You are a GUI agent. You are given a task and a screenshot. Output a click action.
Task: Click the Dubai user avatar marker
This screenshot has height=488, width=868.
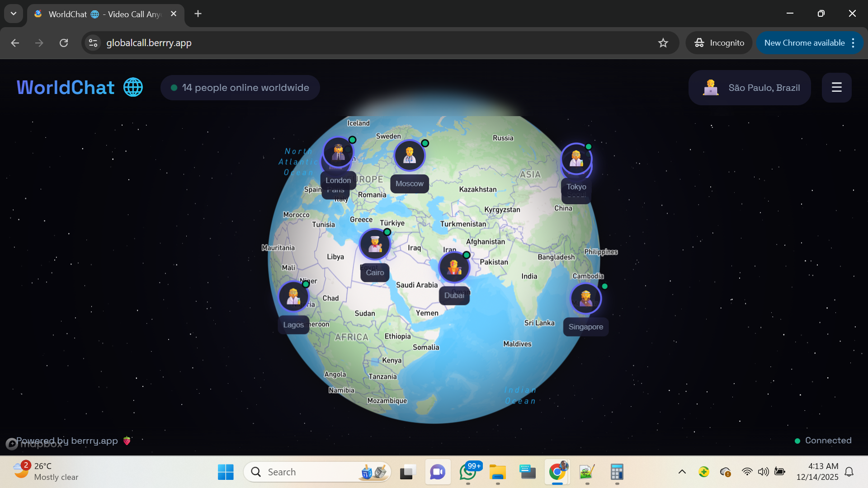click(454, 267)
